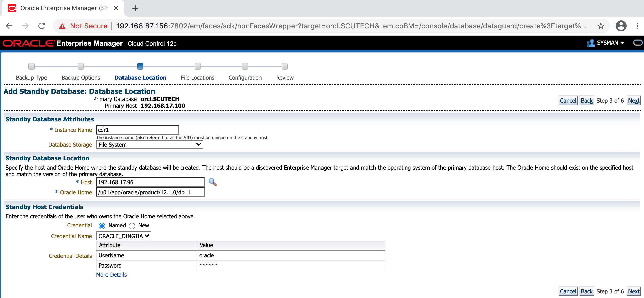Image resolution: width=644 pixels, height=298 pixels.
Task: Click the Not Secure warning icon
Action: [62, 26]
